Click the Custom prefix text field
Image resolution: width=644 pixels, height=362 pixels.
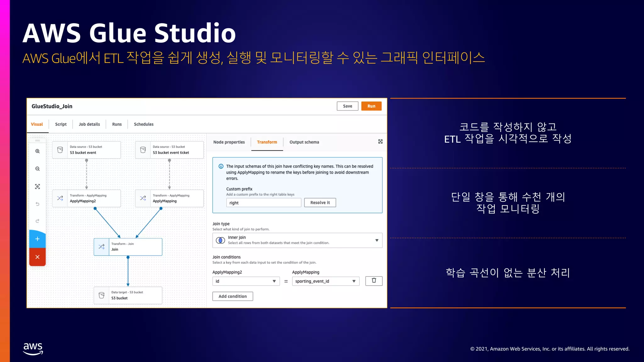tap(263, 203)
